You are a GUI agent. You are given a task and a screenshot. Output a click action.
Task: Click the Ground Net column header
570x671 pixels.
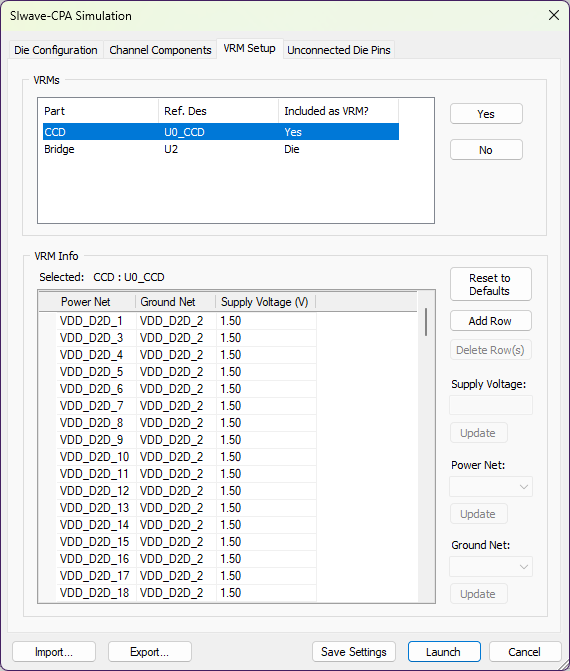coord(175,302)
